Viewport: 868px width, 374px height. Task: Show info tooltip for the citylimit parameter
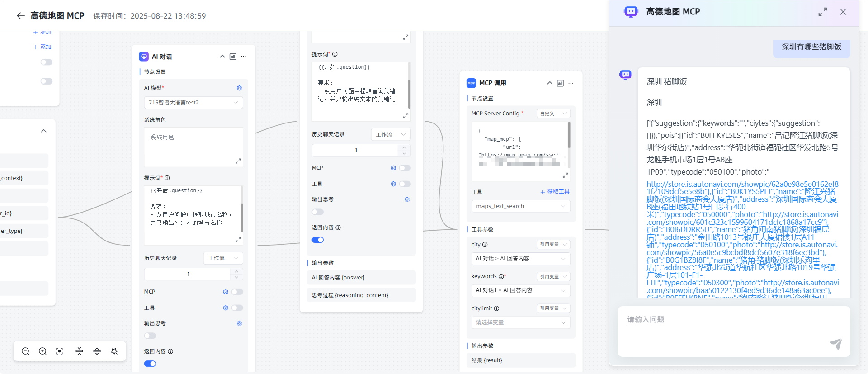pos(496,308)
